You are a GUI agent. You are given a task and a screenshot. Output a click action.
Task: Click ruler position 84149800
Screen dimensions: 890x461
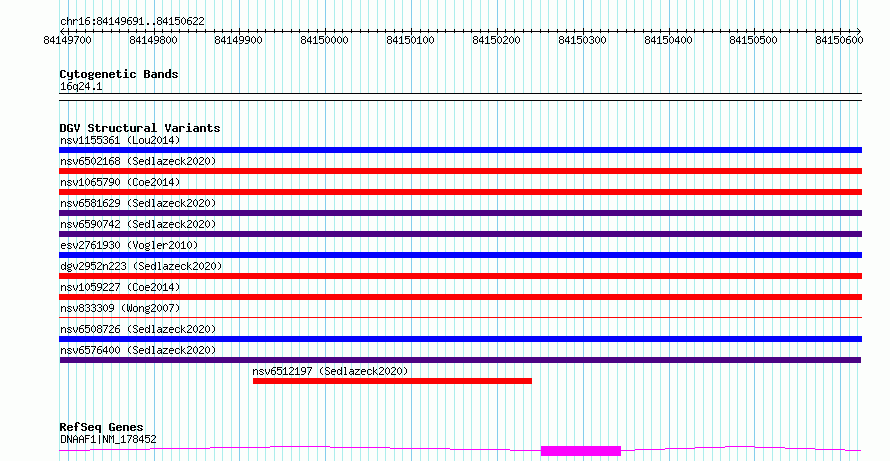pyautogui.click(x=153, y=40)
